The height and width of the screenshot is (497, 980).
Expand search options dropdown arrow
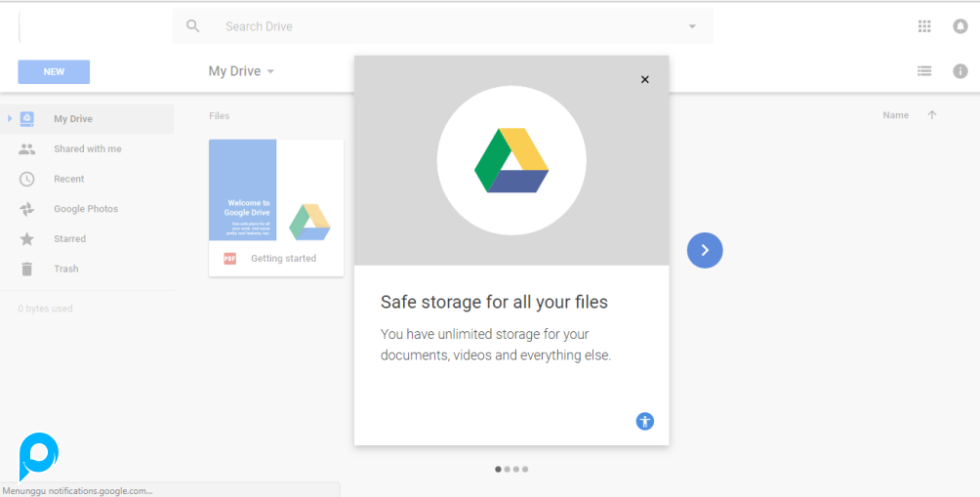click(x=692, y=26)
